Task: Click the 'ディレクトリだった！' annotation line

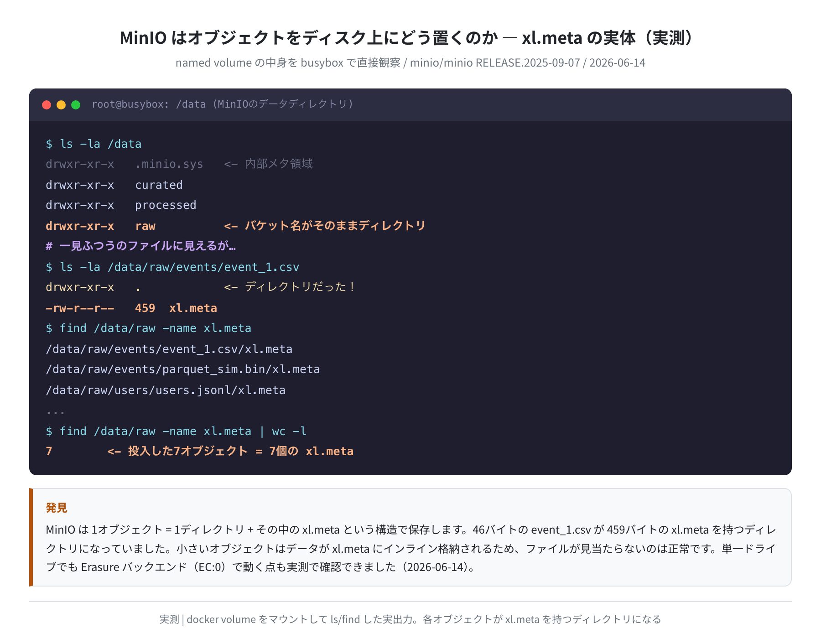Action: [x=201, y=287]
